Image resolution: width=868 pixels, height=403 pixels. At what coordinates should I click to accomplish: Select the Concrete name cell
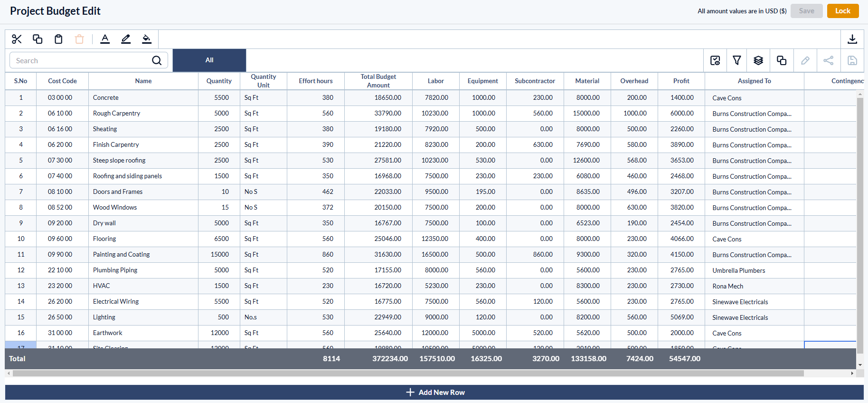143,97
